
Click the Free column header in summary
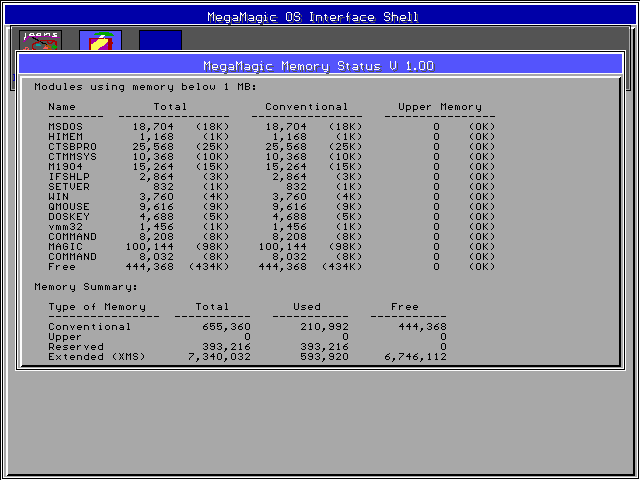tap(404, 307)
